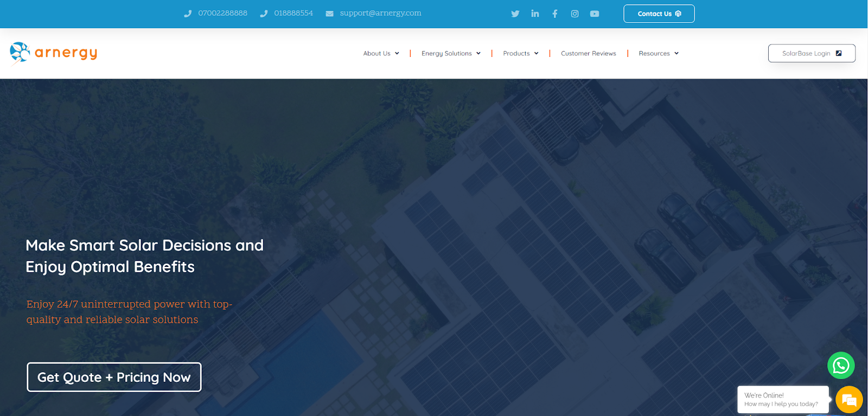The height and width of the screenshot is (416, 868).
Task: Open Arnergy's Facebook icon
Action: [x=554, y=14]
